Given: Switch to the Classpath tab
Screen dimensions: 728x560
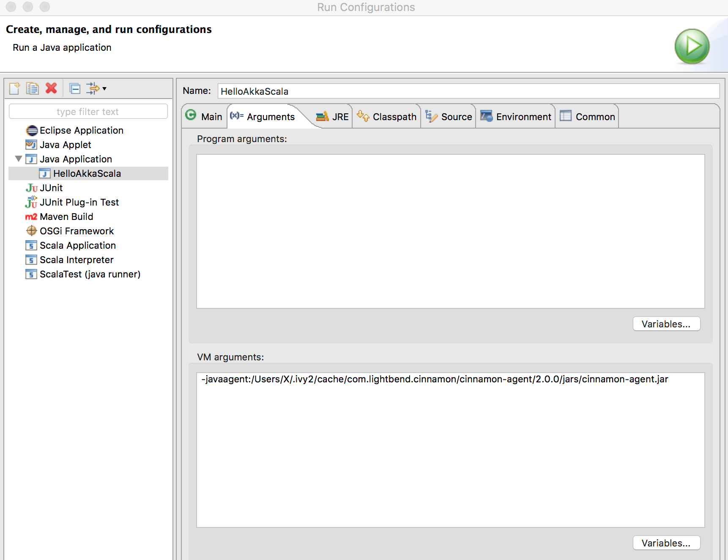Looking at the screenshot, I should pos(386,116).
